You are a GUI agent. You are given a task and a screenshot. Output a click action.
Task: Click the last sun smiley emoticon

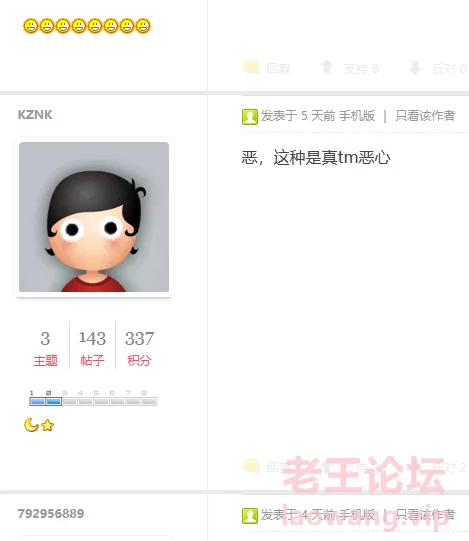point(143,26)
